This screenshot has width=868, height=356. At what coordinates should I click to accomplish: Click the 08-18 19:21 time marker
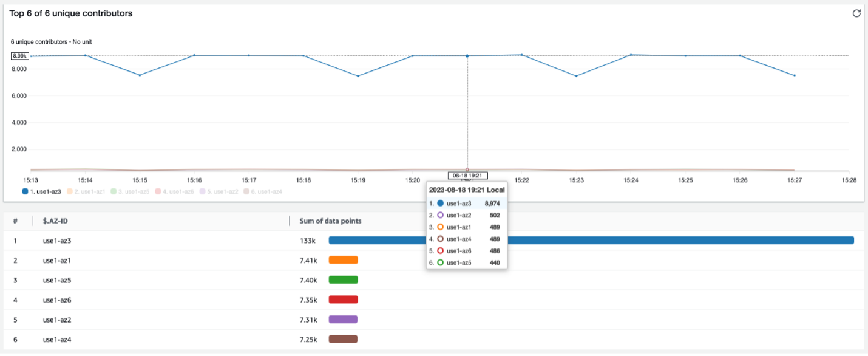pyautogui.click(x=467, y=176)
